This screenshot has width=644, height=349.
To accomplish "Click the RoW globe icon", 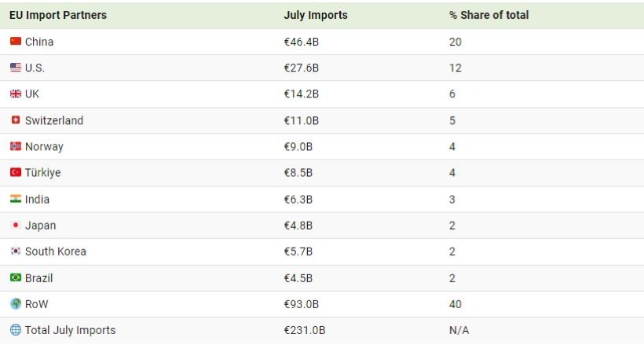I will (x=16, y=304).
